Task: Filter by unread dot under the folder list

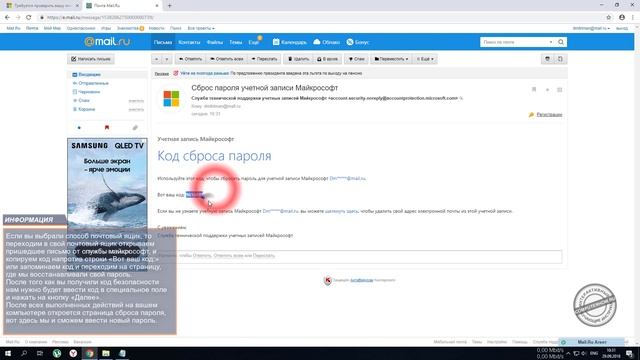Action: (79, 128)
